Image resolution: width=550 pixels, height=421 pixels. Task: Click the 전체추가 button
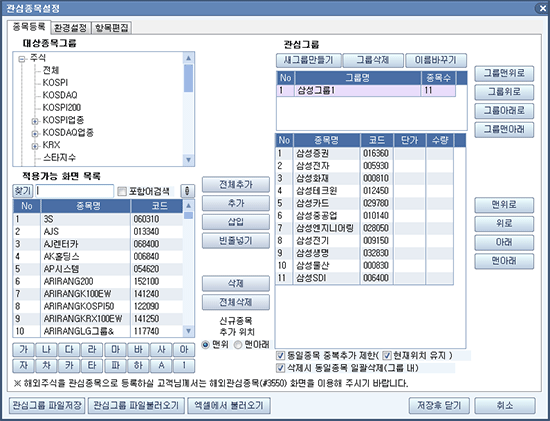click(x=236, y=184)
